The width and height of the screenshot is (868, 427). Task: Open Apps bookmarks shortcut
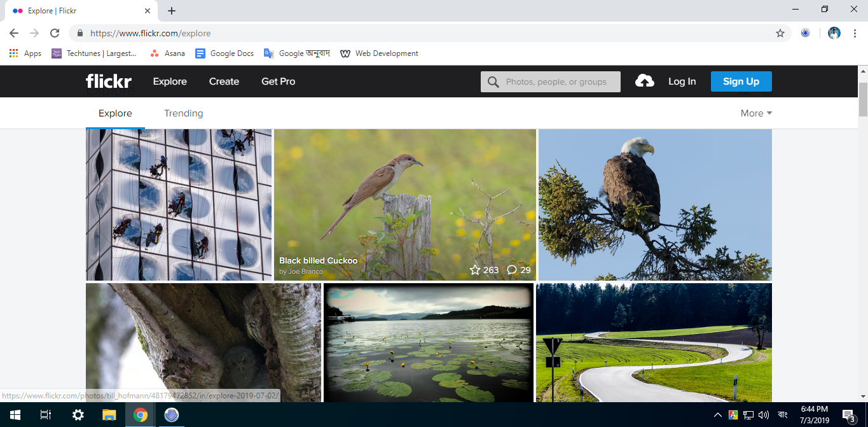point(25,53)
